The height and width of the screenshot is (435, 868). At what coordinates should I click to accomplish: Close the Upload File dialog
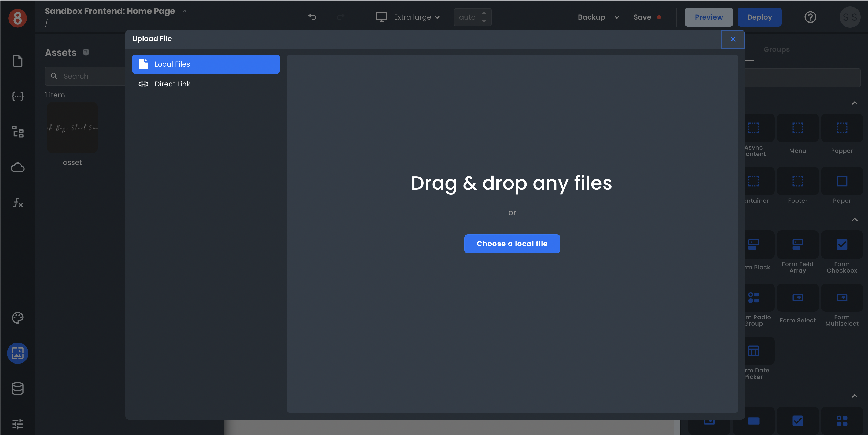(x=733, y=39)
